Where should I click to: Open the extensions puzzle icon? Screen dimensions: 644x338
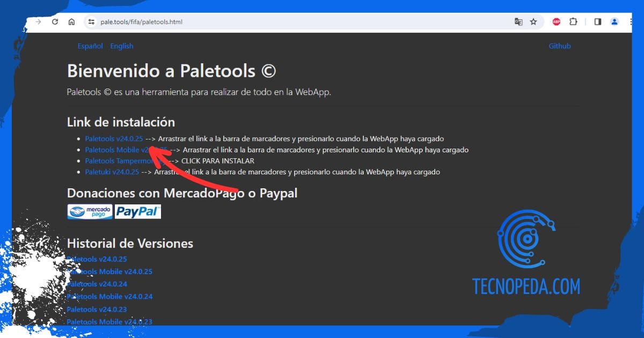pos(573,22)
